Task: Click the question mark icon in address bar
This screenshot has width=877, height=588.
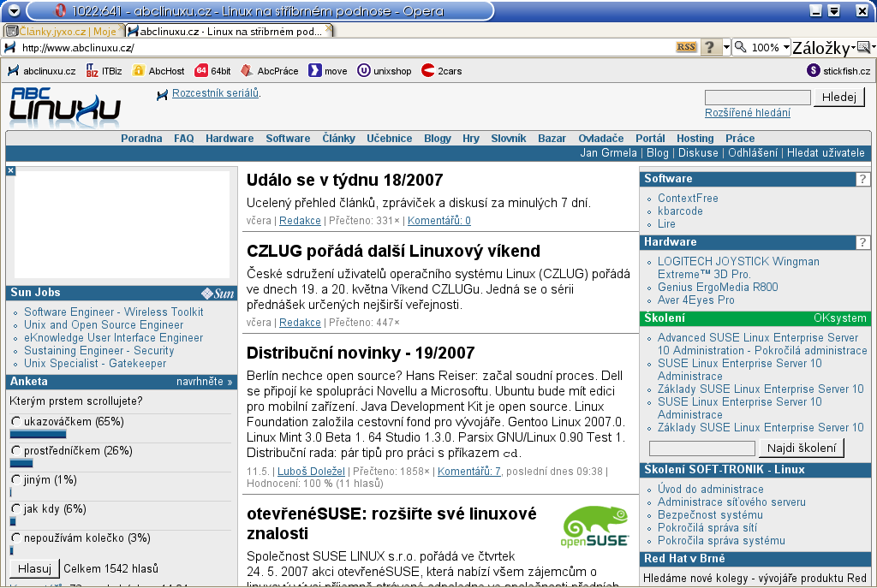Action: (x=709, y=47)
